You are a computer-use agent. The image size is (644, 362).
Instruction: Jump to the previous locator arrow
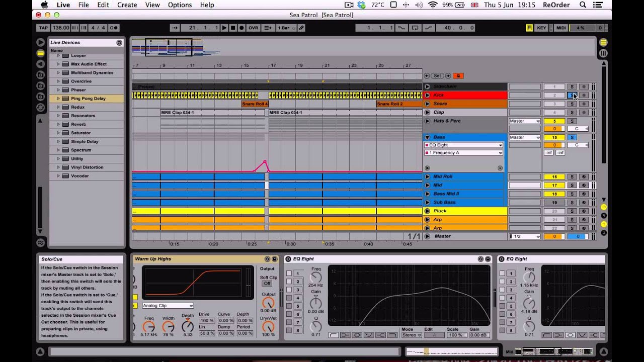coord(427,76)
